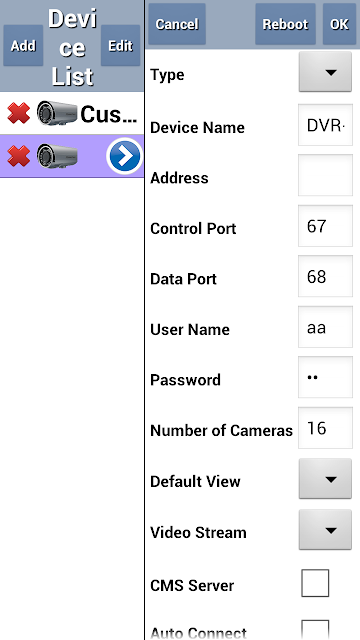Enable the CMS Server checkbox
This screenshot has height=640, width=360.
click(315, 583)
